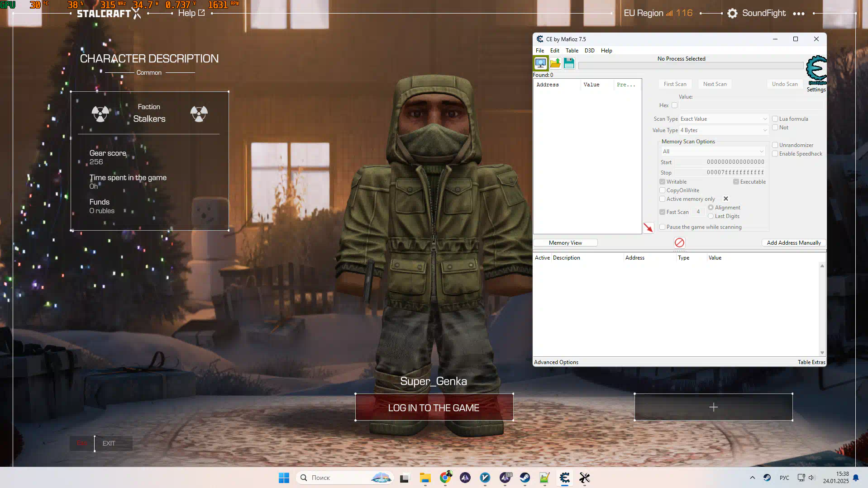The image size is (868, 488).
Task: Open Windows Start menu
Action: pos(284,478)
